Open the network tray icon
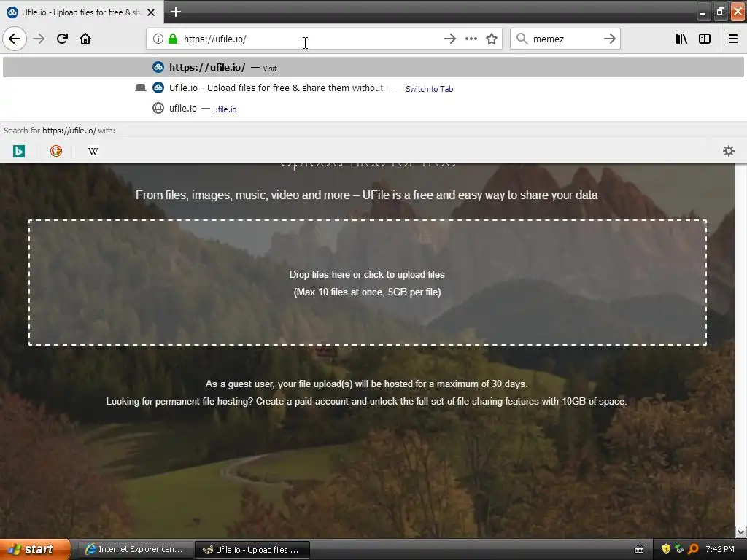 (679, 549)
